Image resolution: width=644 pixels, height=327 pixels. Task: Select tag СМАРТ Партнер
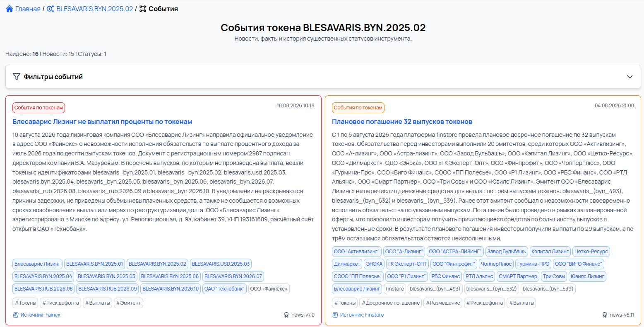coord(518,276)
